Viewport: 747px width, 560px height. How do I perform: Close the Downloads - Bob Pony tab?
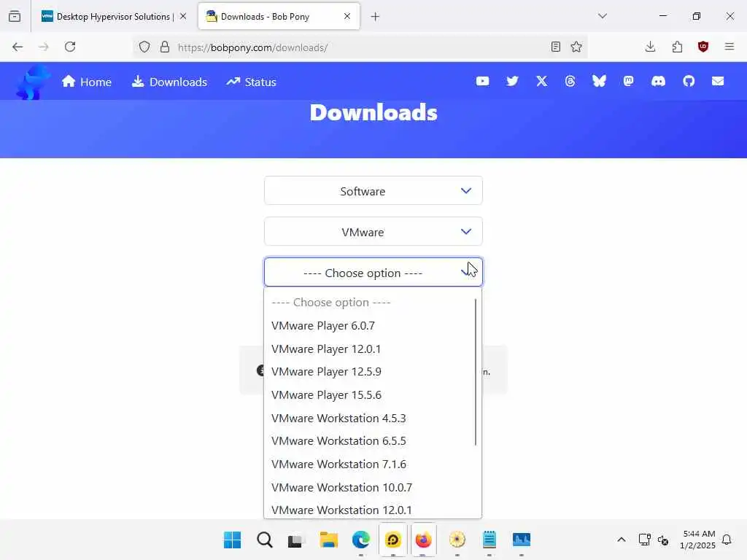pyautogui.click(x=347, y=16)
